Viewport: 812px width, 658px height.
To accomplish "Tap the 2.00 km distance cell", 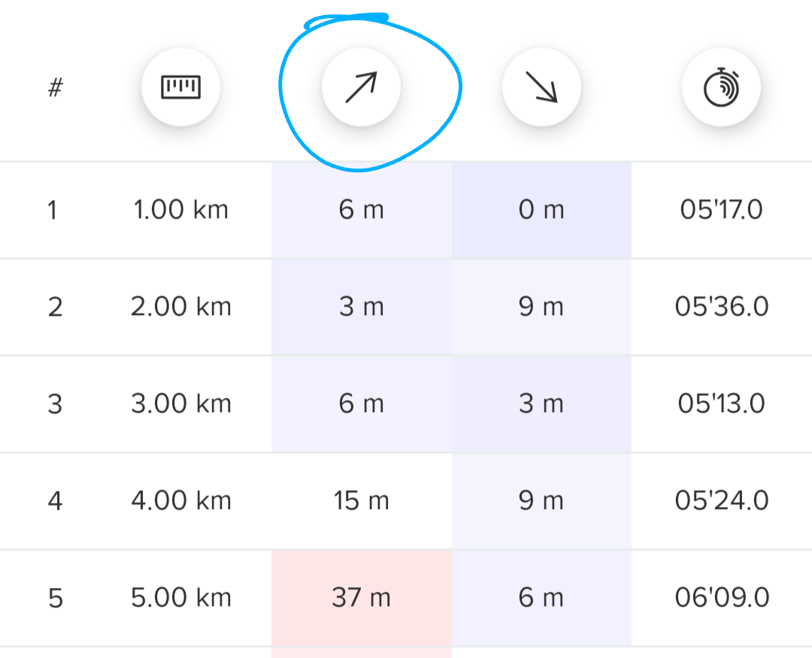I will [x=180, y=307].
